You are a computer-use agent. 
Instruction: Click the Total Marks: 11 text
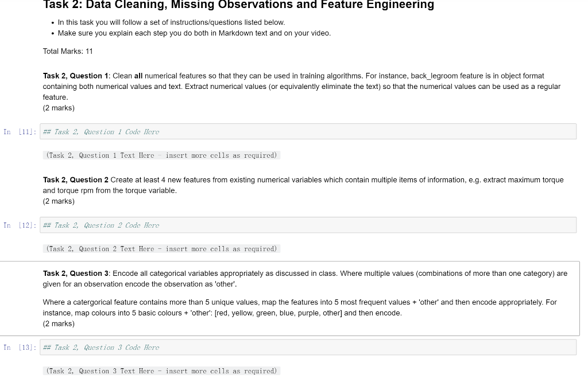pyautogui.click(x=67, y=51)
